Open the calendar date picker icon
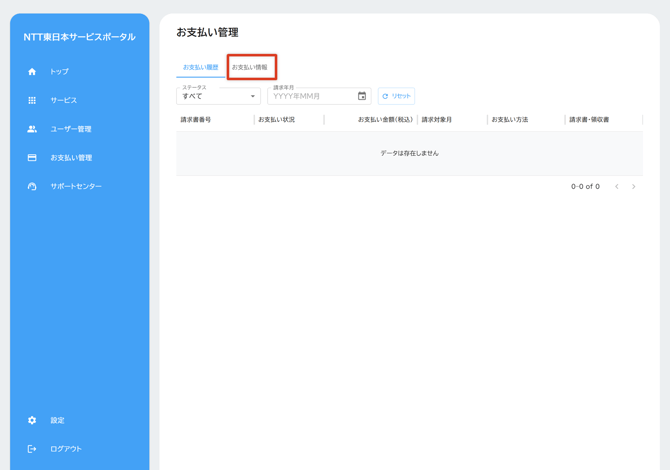This screenshot has height=470, width=670. pyautogui.click(x=362, y=96)
